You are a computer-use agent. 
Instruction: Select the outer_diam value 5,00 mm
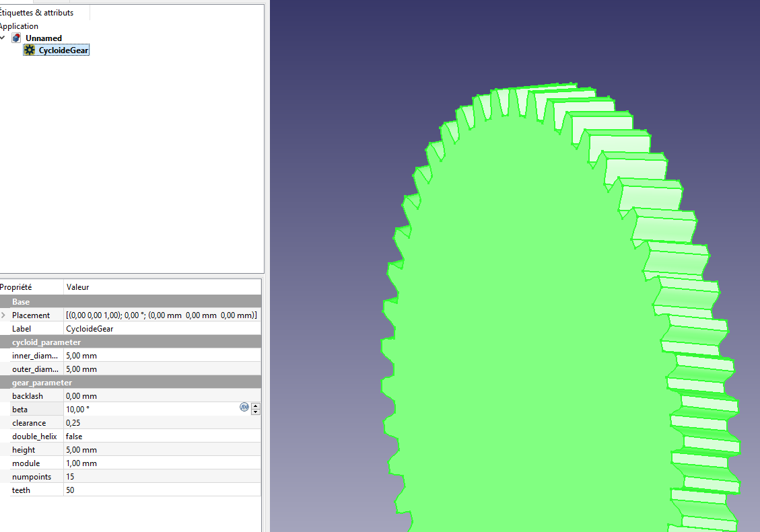(162, 369)
